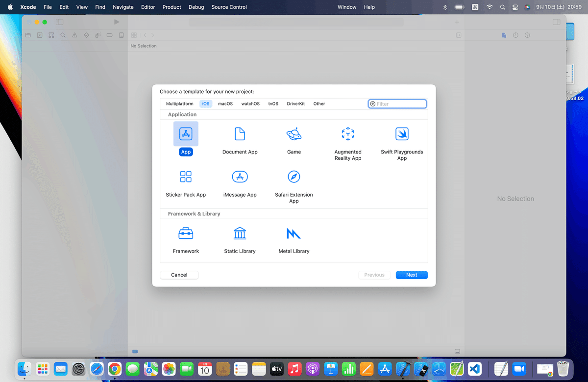Open the Project navigator folder icon
The height and width of the screenshot is (382, 588).
pos(28,35)
